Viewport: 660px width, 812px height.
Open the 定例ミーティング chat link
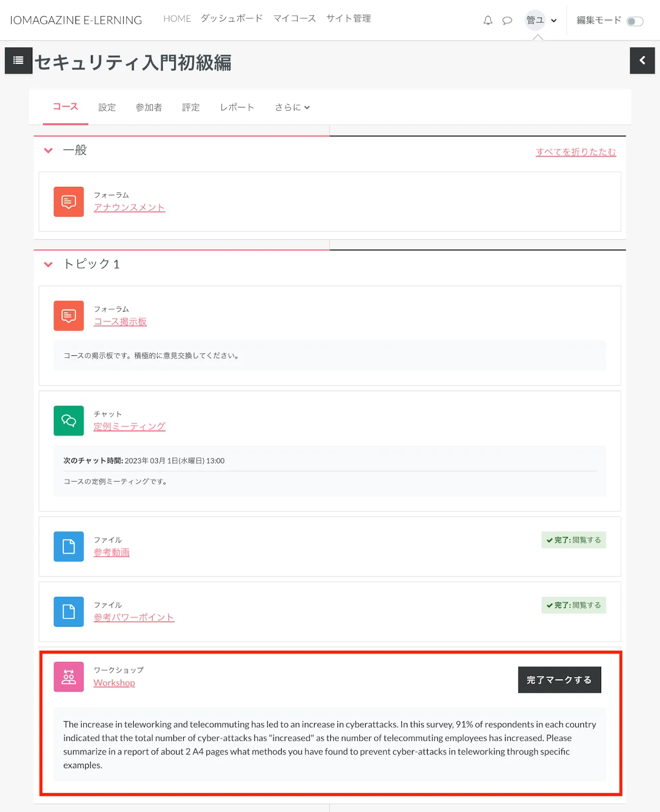tap(129, 426)
